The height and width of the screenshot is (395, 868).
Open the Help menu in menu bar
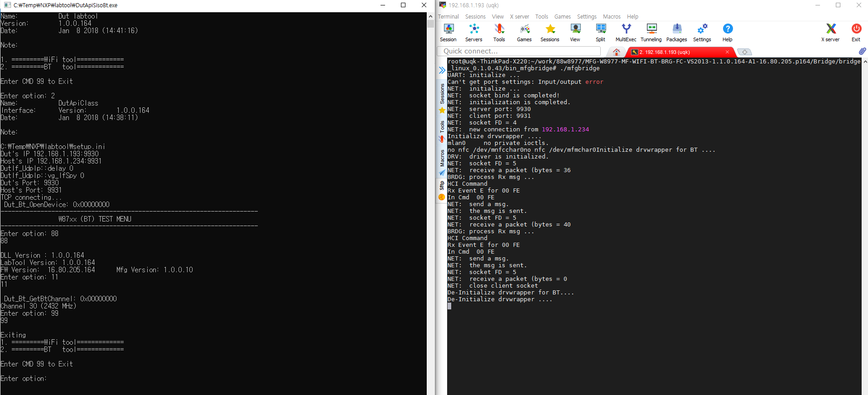[x=632, y=17]
